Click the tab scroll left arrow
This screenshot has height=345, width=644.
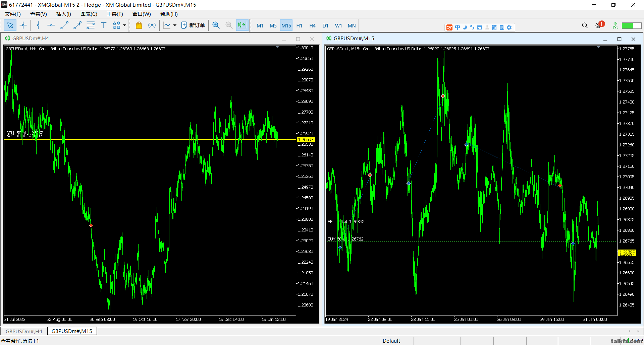(630, 331)
